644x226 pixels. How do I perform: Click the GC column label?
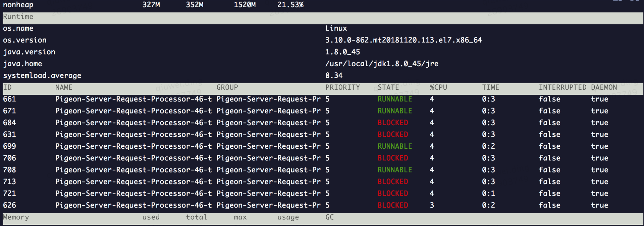329,217
